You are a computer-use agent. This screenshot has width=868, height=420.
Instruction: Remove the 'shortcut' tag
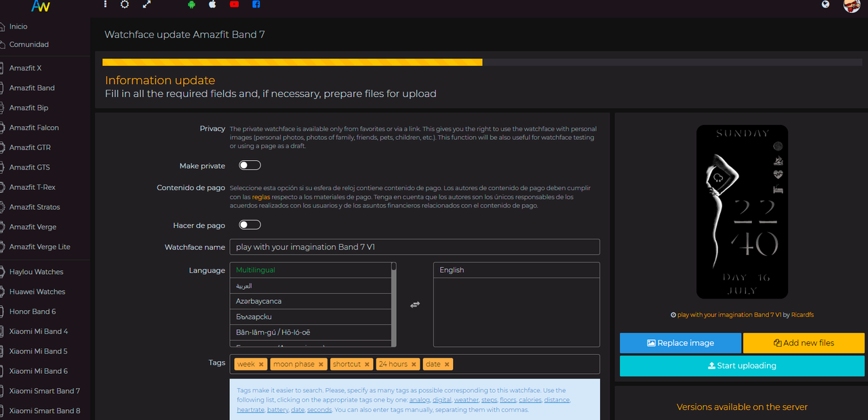(367, 364)
